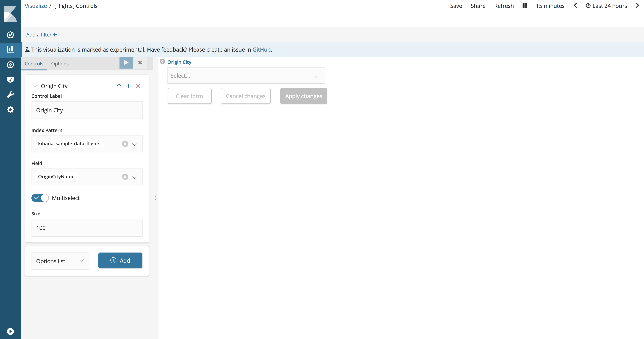Move Origin City control down with arrow
Viewport: 644px width, 339px height.
click(x=128, y=86)
